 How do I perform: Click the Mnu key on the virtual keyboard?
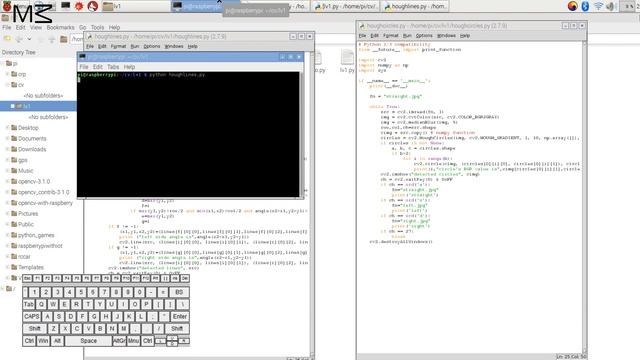pos(133,340)
